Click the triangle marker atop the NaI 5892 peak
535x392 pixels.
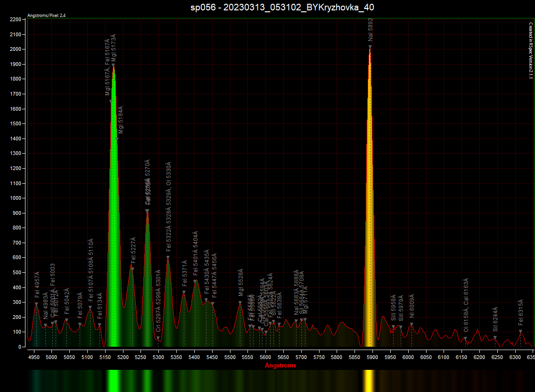click(x=370, y=47)
